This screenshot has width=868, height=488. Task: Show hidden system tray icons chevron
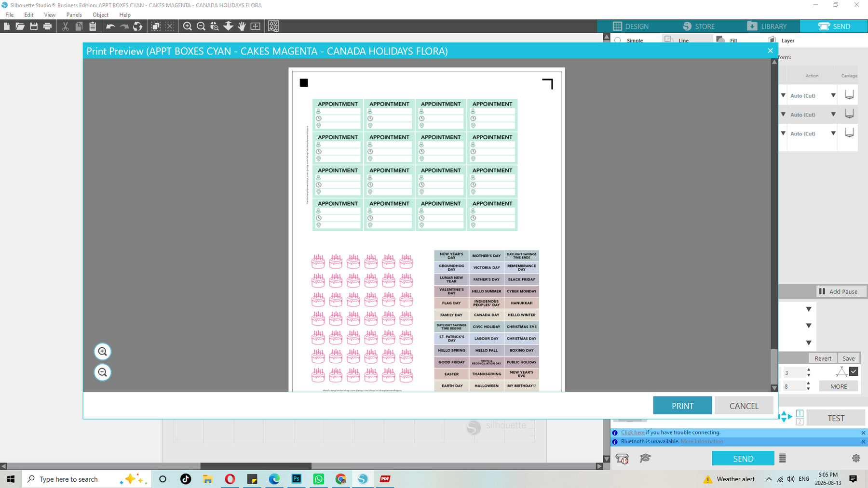769,479
